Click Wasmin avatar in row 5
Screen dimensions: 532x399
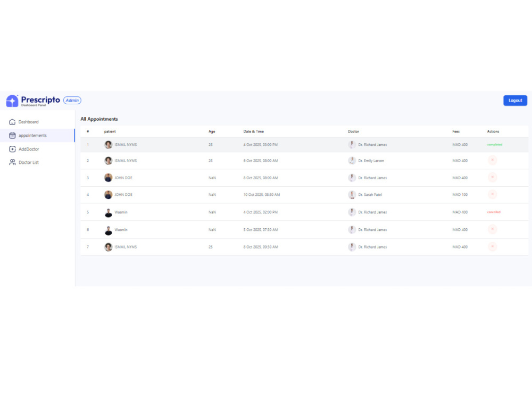pos(108,213)
